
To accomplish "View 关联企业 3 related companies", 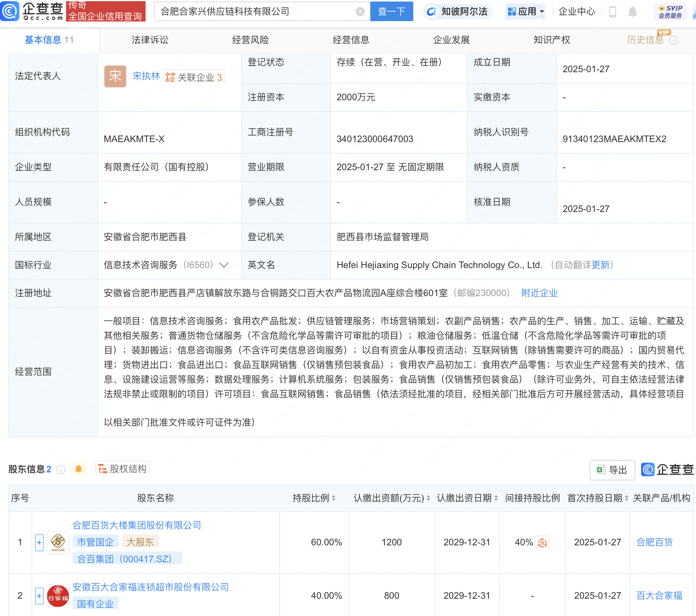I will tap(194, 77).
